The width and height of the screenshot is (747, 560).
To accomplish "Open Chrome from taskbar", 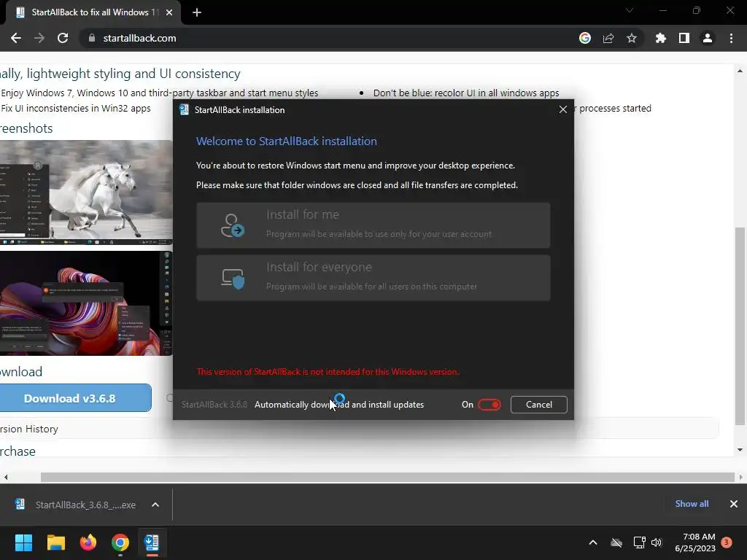I will (120, 542).
